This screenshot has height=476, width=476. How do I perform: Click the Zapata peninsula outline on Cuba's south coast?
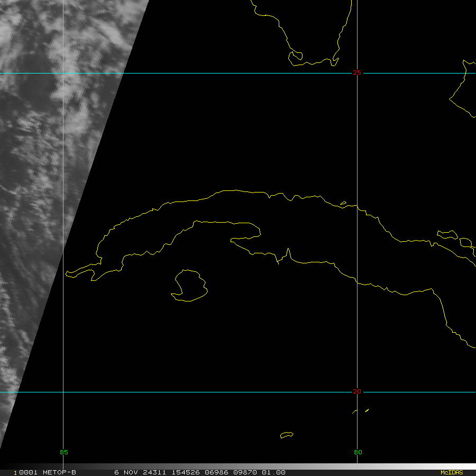(x=246, y=232)
